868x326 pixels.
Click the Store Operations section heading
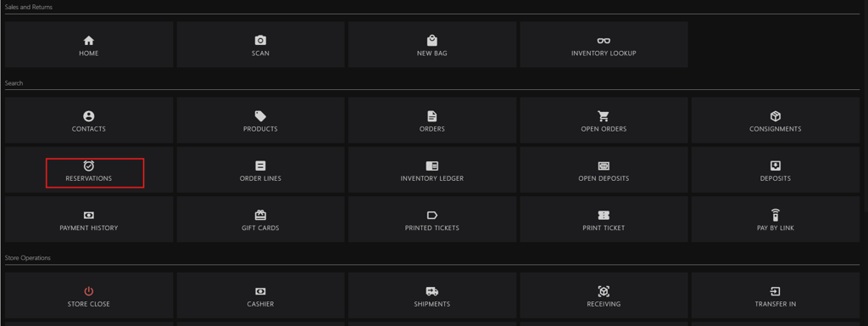coord(28,258)
